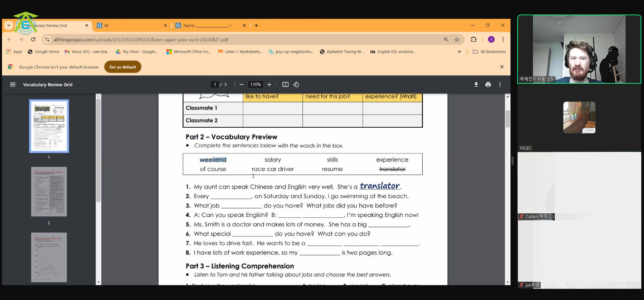Image resolution: width=644 pixels, height=300 pixels.
Task: Open the Alphabet Tracing W... bookmark
Action: pyautogui.click(x=342, y=52)
